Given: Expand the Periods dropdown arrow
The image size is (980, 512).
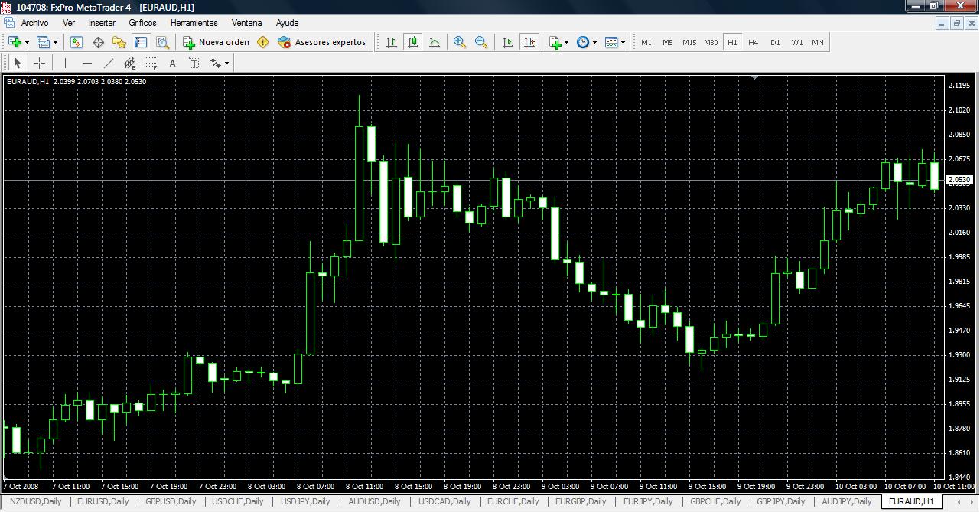Looking at the screenshot, I should [x=594, y=43].
